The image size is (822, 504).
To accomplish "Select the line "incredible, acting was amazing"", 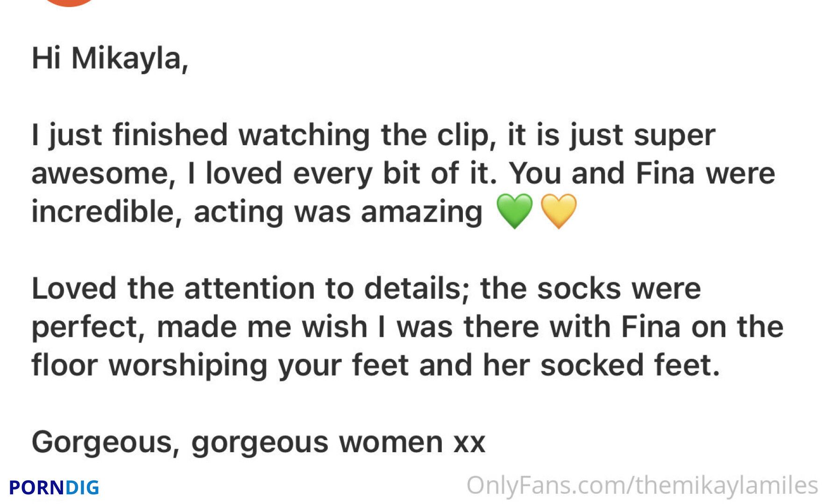I will pyautogui.click(x=257, y=212).
